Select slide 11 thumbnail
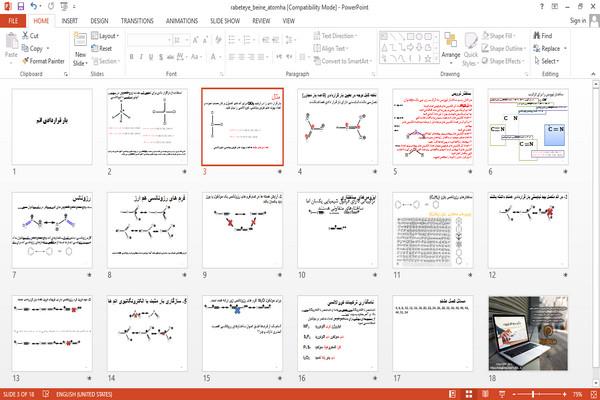The image size is (600, 400). click(x=433, y=230)
